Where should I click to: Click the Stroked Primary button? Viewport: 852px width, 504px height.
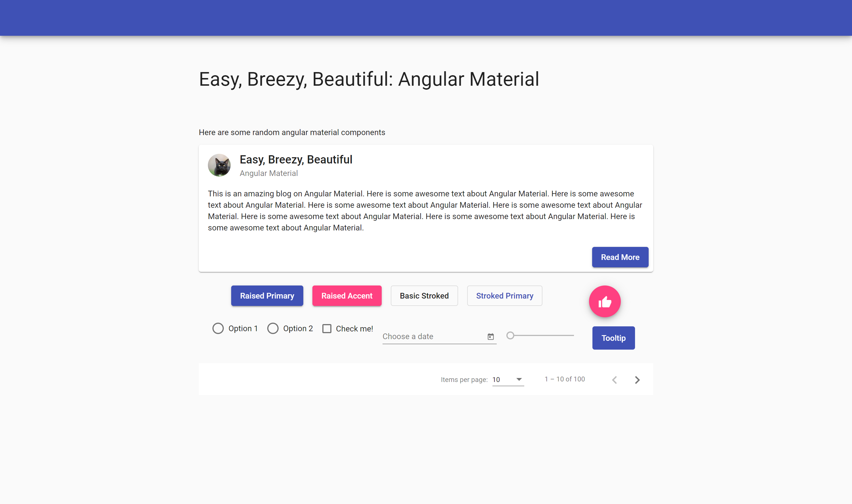[x=504, y=295]
